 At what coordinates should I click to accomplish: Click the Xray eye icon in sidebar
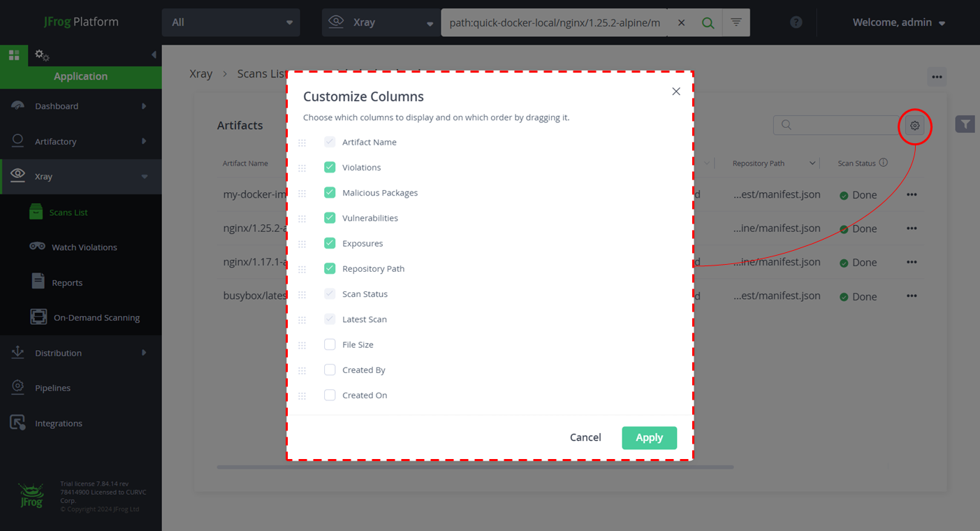tap(17, 175)
